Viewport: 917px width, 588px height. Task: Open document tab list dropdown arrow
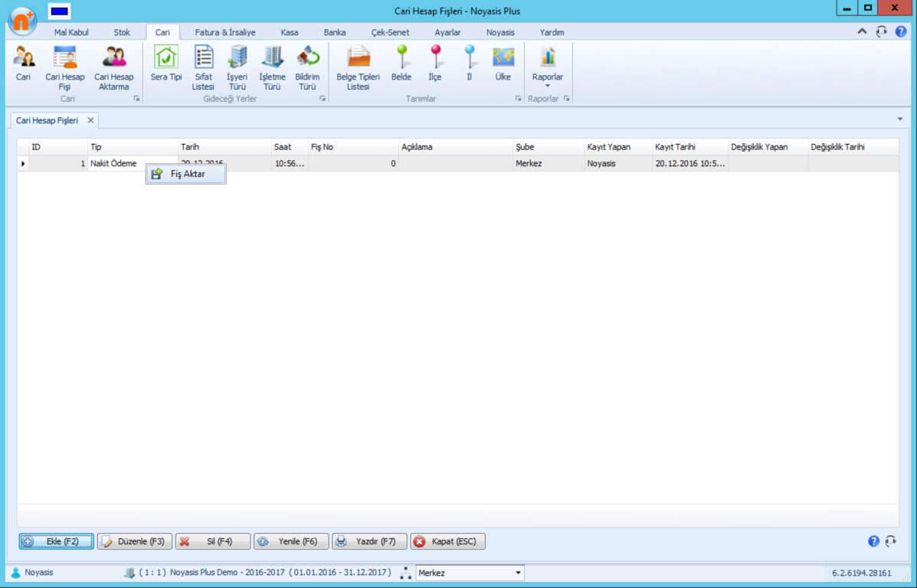(900, 119)
